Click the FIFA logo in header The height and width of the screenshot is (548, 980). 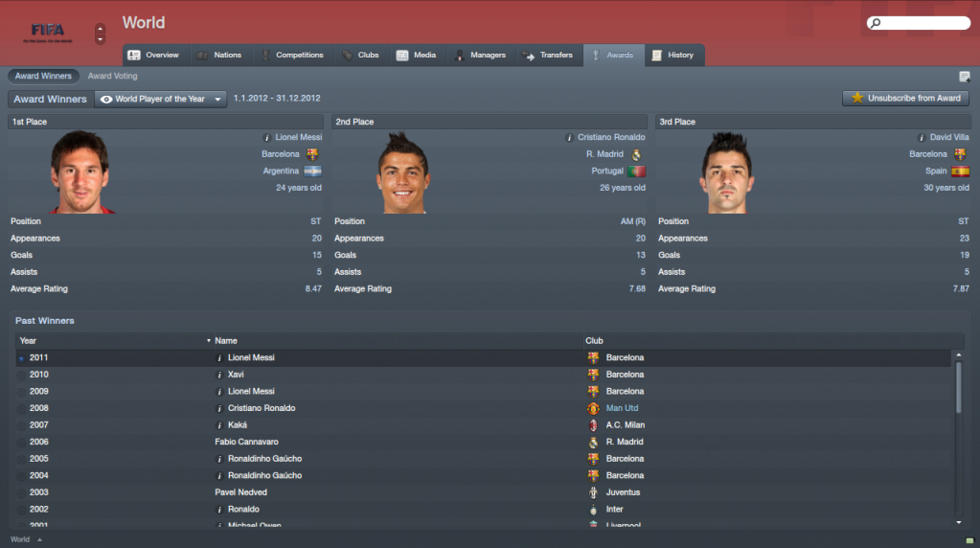48,32
